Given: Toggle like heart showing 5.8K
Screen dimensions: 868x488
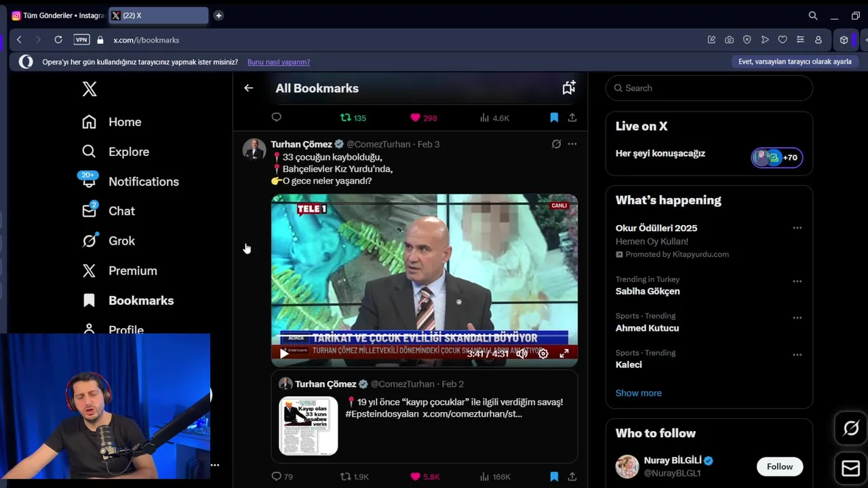Looking at the screenshot, I should click(425, 476).
